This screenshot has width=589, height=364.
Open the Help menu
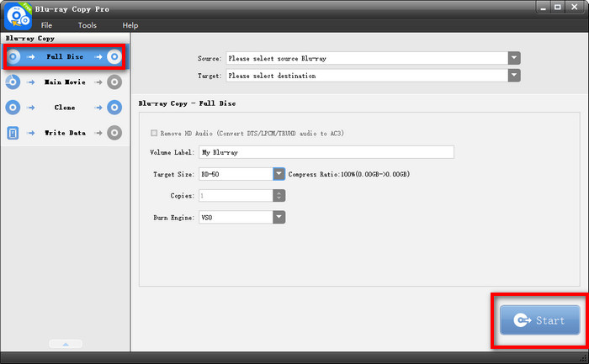point(130,26)
